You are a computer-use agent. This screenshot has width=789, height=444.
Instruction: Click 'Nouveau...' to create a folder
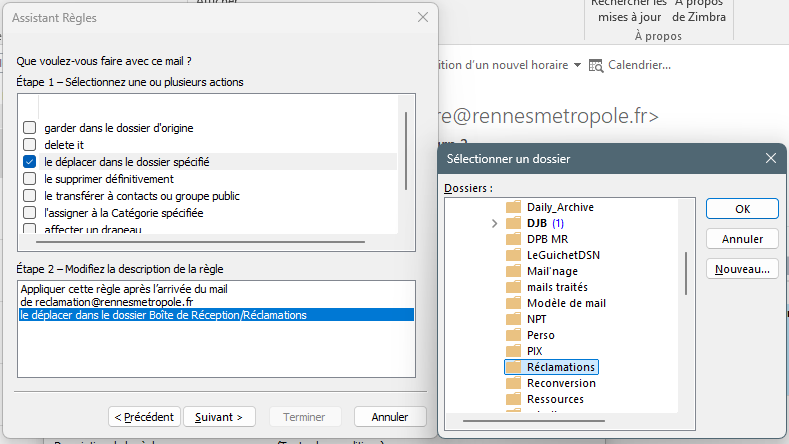coord(742,269)
